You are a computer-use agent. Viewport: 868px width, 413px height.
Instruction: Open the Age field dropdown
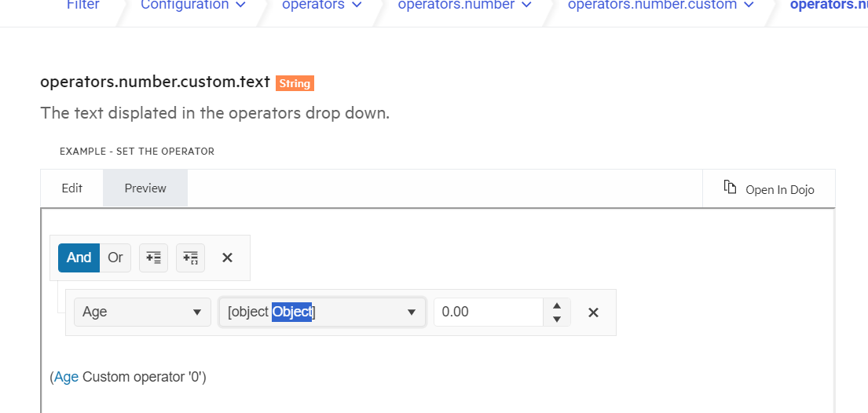click(142, 312)
